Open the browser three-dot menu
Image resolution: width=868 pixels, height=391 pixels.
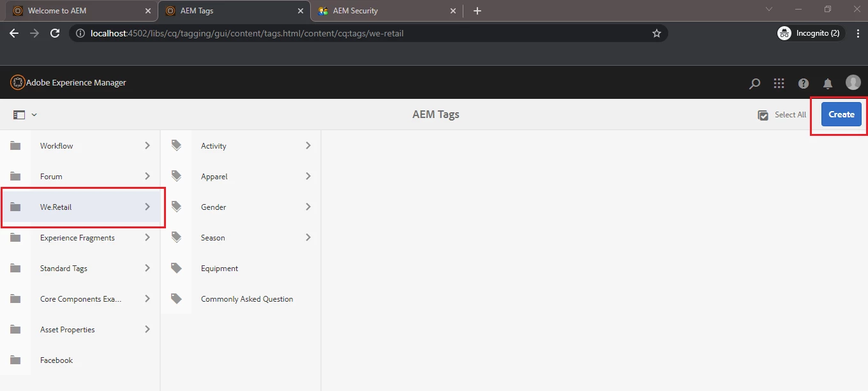pos(857,33)
